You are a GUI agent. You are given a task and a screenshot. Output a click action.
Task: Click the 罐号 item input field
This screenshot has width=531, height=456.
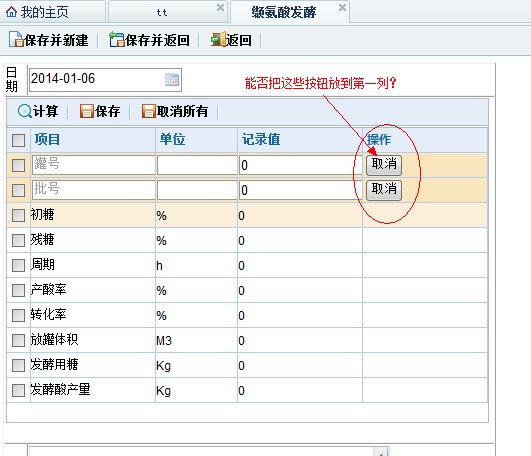pyautogui.click(x=94, y=165)
